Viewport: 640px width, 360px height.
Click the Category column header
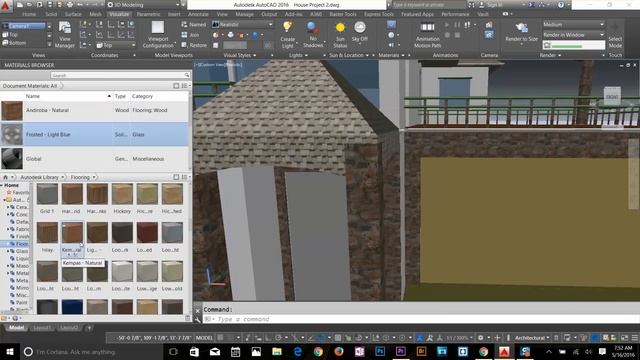click(142, 96)
